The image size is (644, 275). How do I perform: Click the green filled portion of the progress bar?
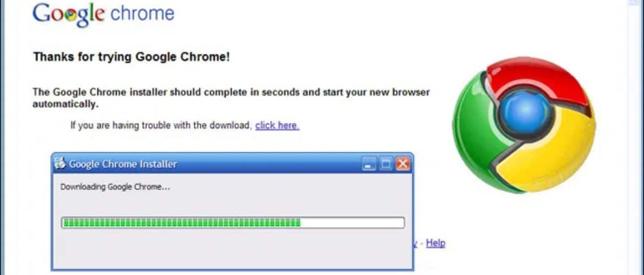point(182,223)
